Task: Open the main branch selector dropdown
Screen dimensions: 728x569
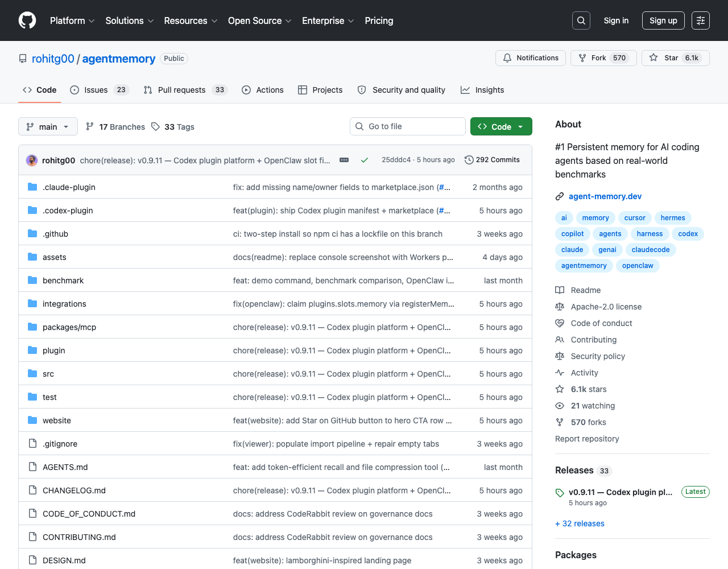Action: coord(48,126)
